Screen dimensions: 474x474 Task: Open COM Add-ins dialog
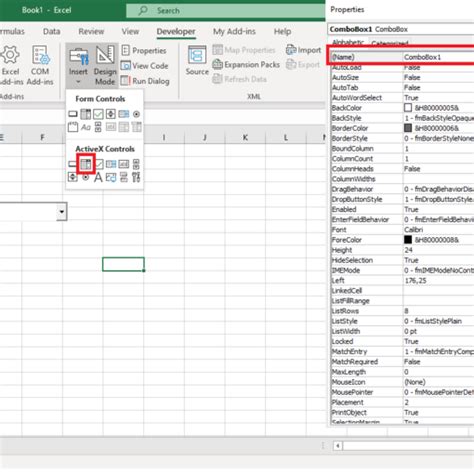pyautogui.click(x=40, y=65)
